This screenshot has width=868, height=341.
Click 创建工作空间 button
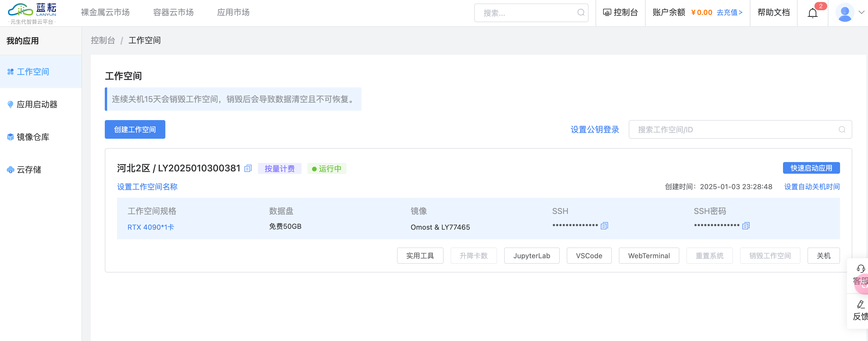coord(135,129)
